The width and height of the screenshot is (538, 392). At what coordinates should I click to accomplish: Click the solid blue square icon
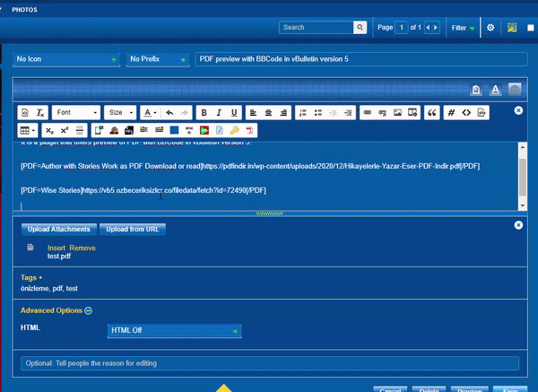[174, 130]
